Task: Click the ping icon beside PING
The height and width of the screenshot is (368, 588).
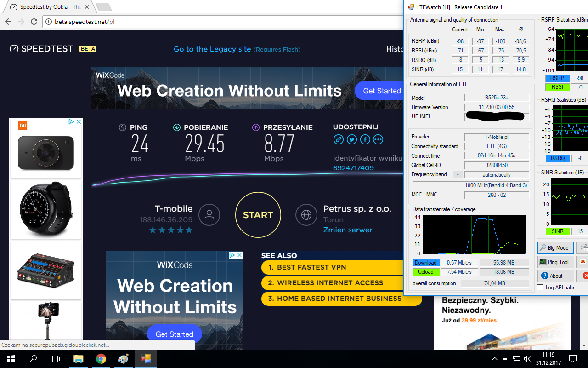Action: tap(123, 127)
